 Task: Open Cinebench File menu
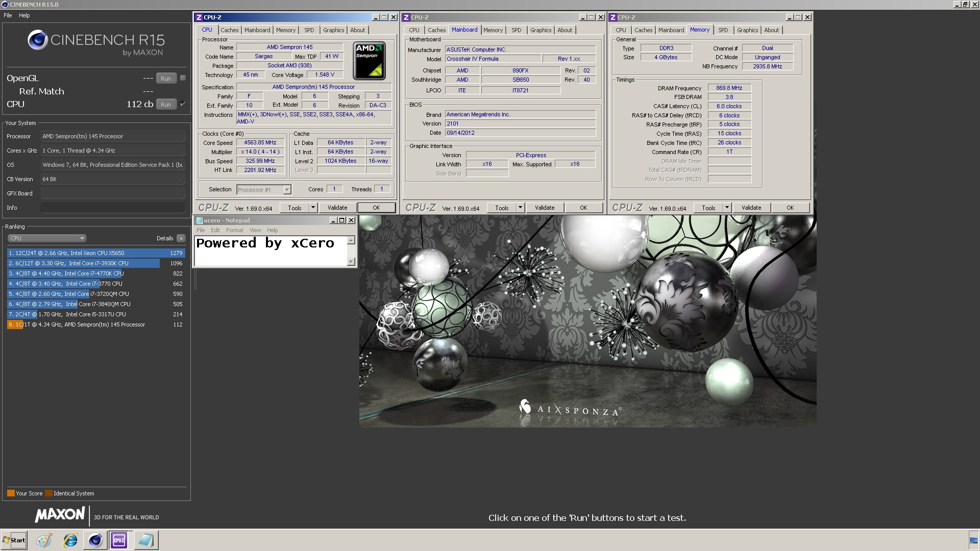(x=8, y=15)
